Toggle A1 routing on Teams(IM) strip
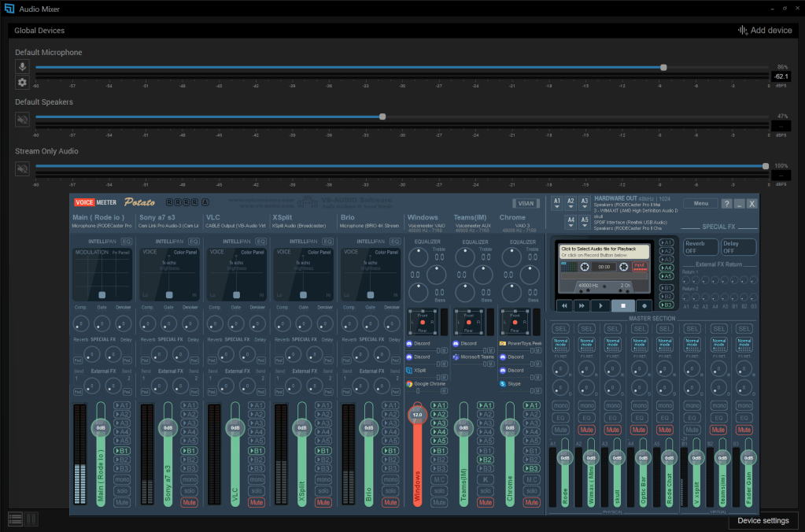This screenshot has height=532, width=805. coord(486,405)
